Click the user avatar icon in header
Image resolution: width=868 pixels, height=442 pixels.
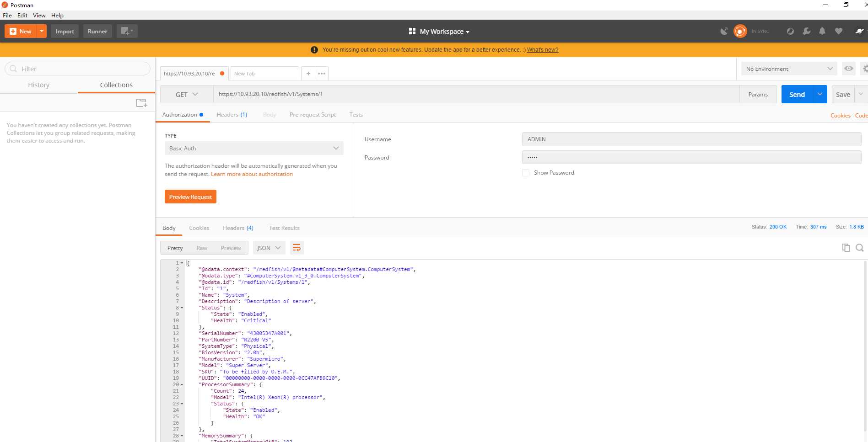pos(859,31)
